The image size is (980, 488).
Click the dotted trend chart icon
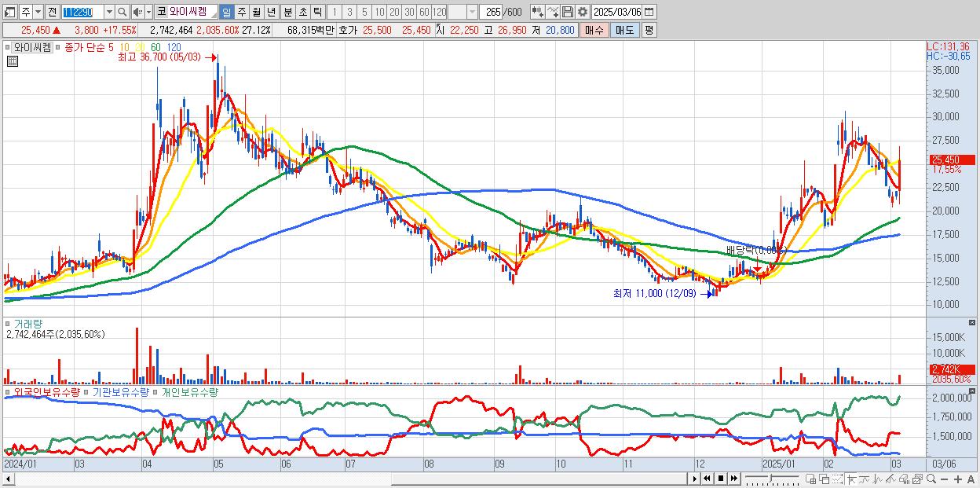click(x=837, y=479)
